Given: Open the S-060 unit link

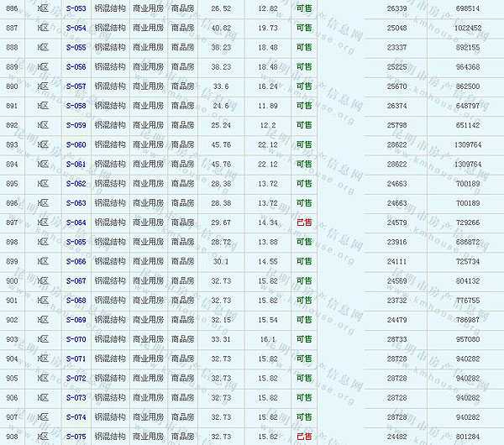Looking at the screenshot, I should (76, 144).
